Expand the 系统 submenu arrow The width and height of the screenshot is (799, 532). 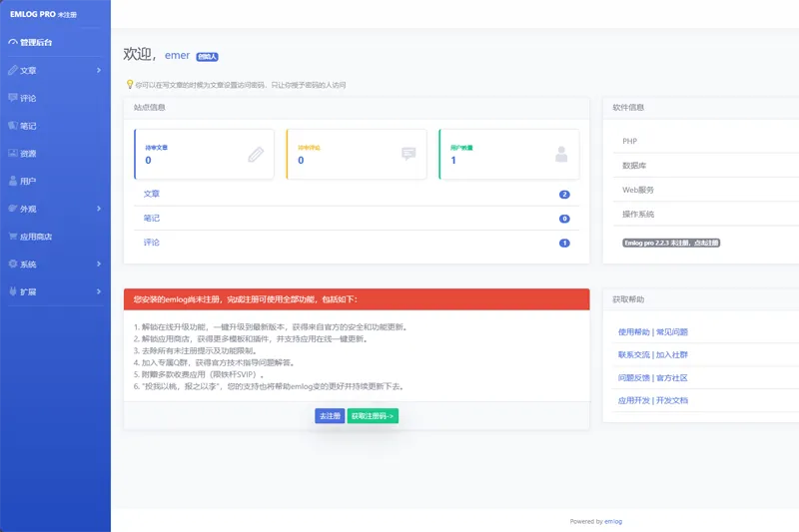pyautogui.click(x=99, y=265)
